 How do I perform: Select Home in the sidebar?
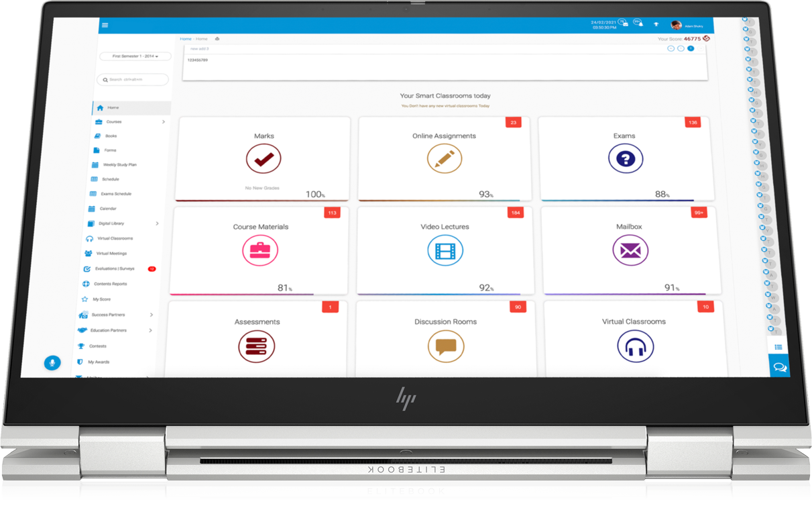pyautogui.click(x=131, y=107)
